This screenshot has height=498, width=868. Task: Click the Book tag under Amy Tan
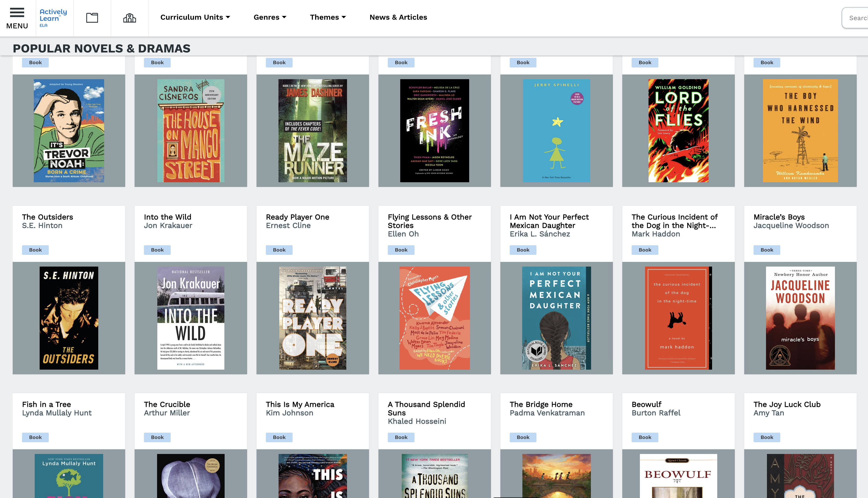coord(767,437)
